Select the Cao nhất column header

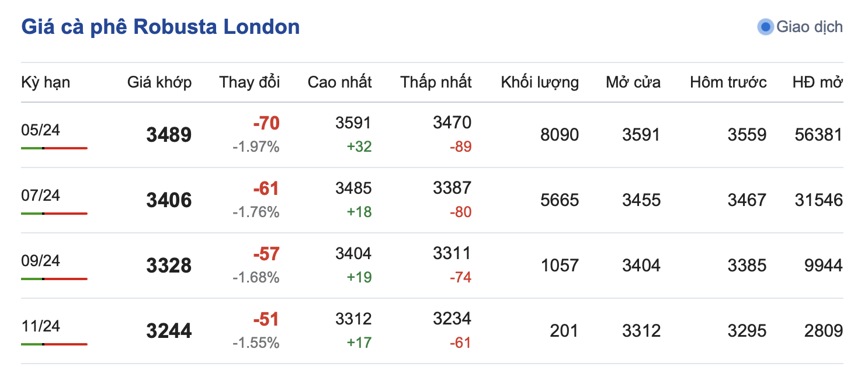[339, 82]
